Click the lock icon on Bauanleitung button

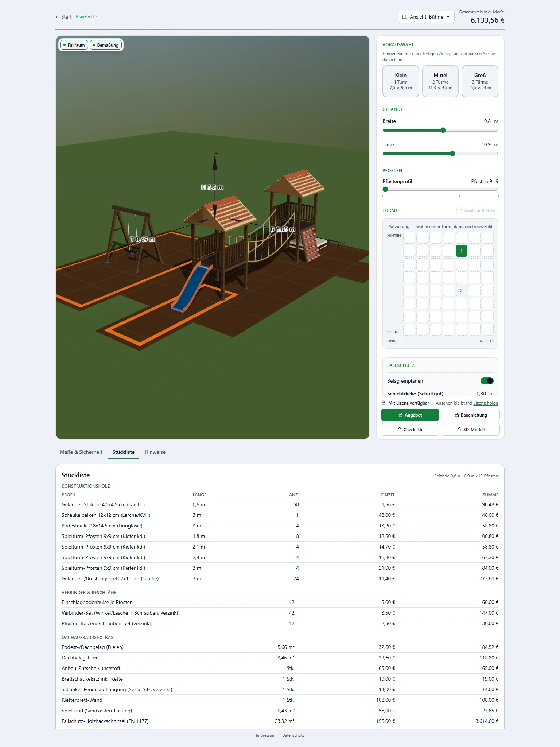point(457,415)
